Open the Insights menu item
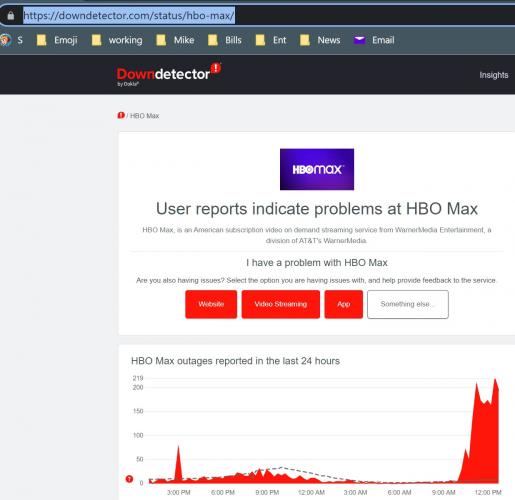The width and height of the screenshot is (515, 500). click(494, 75)
